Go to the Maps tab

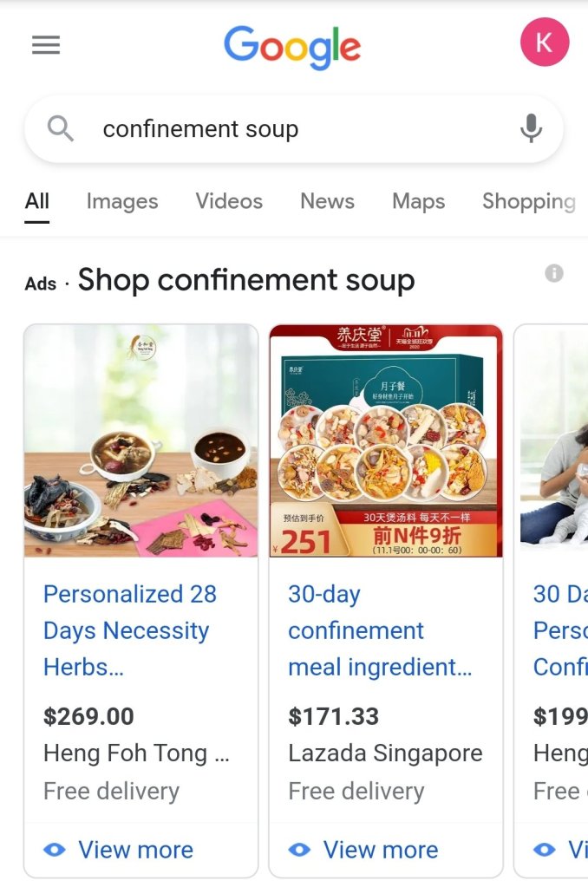coord(418,201)
